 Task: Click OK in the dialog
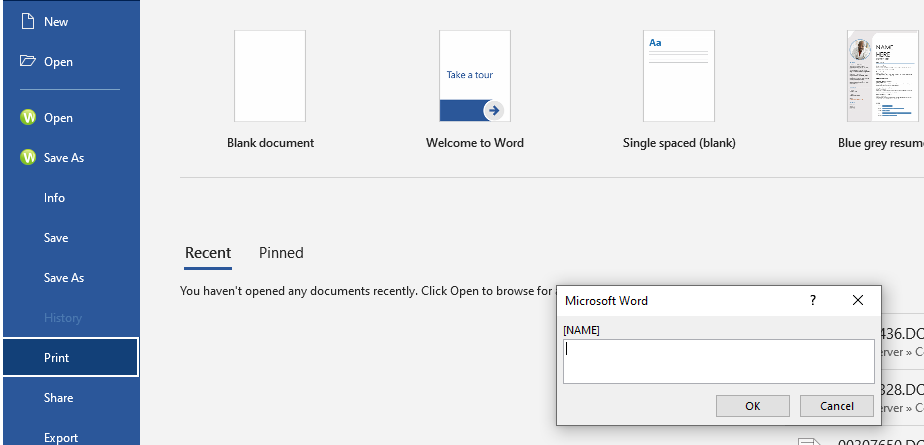tap(753, 406)
